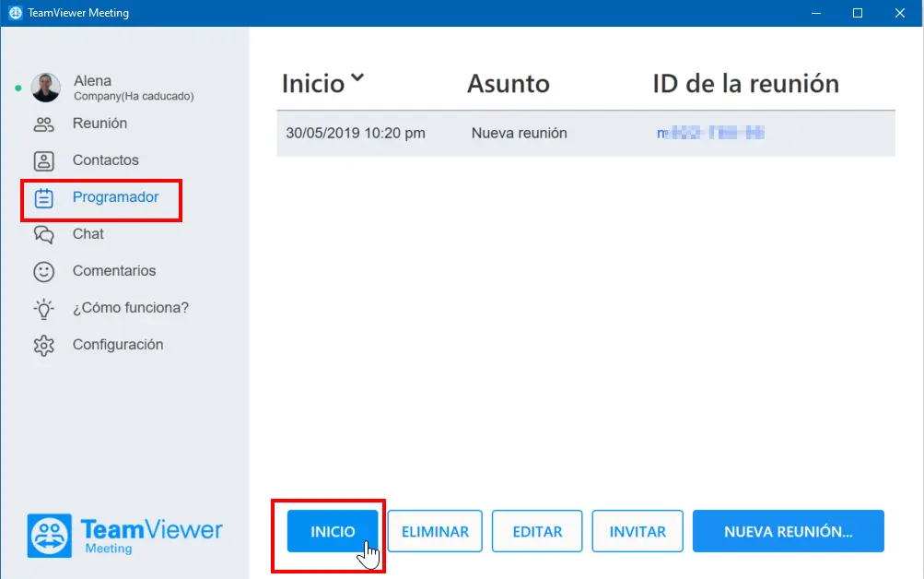Open ¿Cómo funciona? help item

[131, 308]
